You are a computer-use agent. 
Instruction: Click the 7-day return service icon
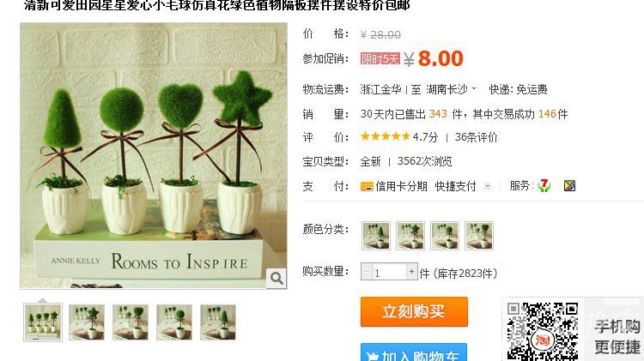tap(544, 186)
